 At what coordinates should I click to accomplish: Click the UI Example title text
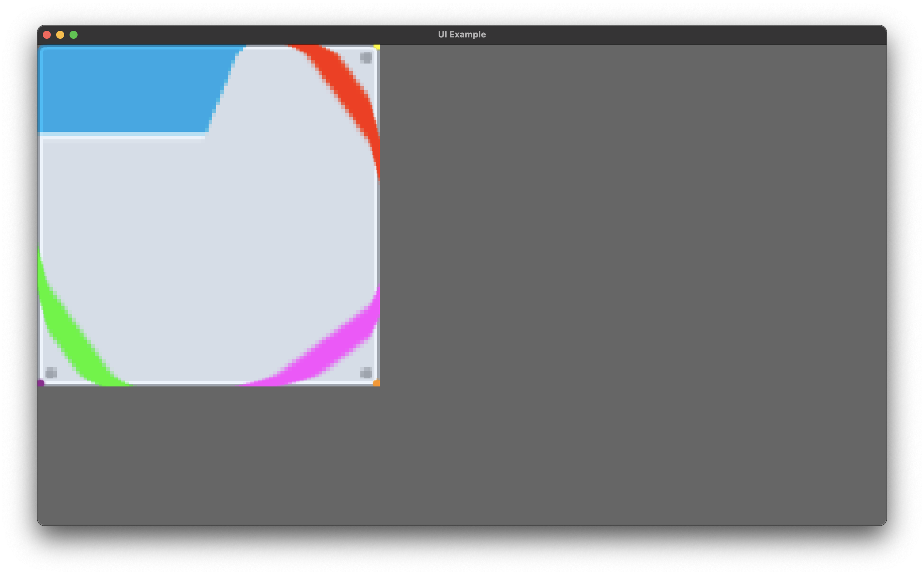point(461,34)
